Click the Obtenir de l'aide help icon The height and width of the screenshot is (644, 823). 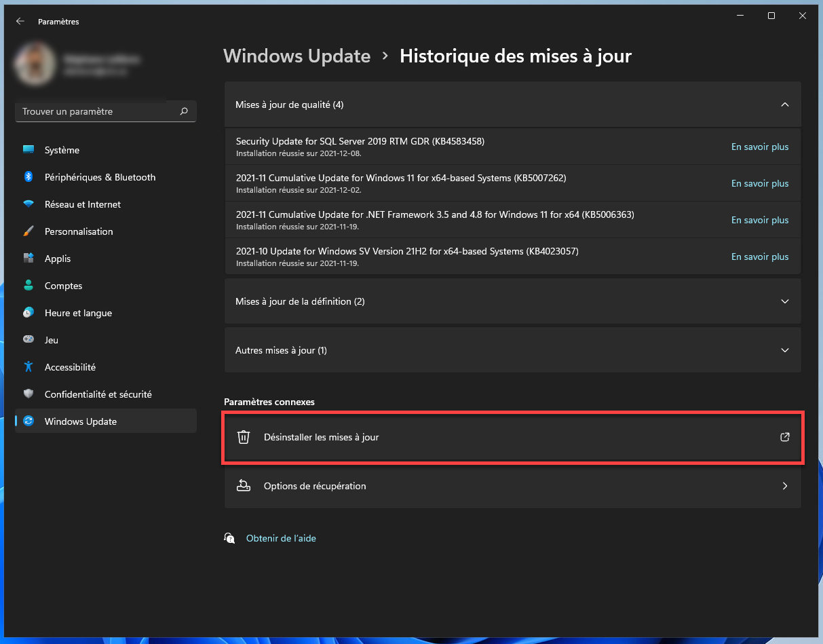[229, 538]
